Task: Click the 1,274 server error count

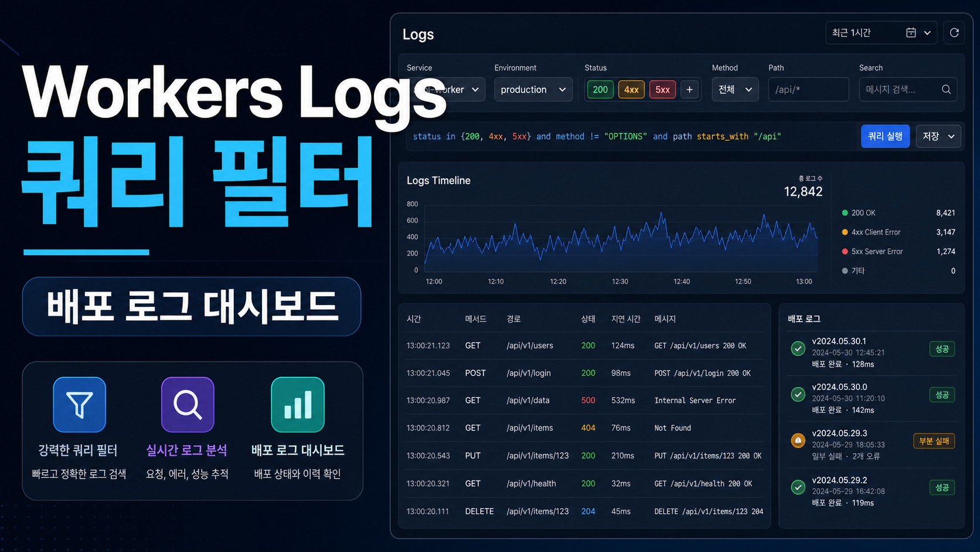Action: tap(945, 252)
